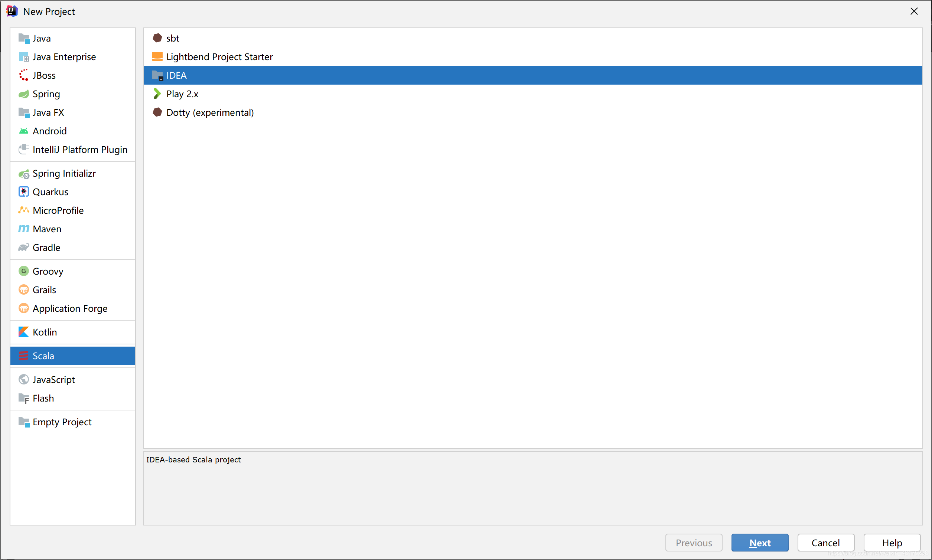Choose JavaScript project type
The image size is (932, 560).
tap(73, 379)
